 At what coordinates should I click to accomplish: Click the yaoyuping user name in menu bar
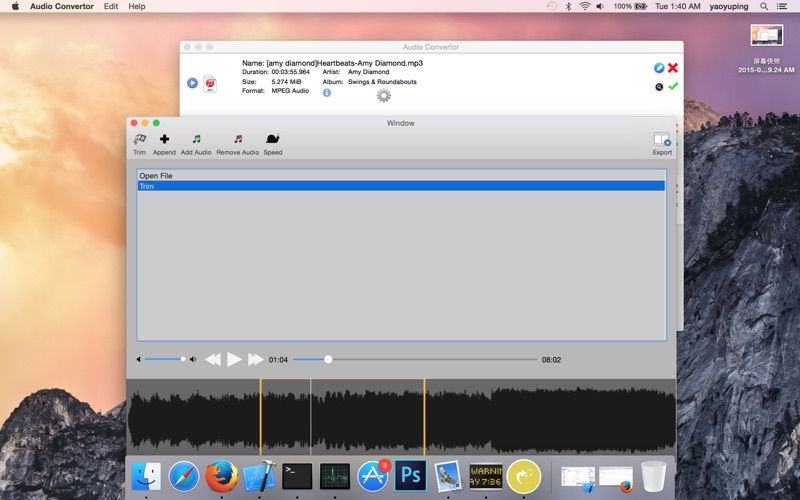[729, 6]
